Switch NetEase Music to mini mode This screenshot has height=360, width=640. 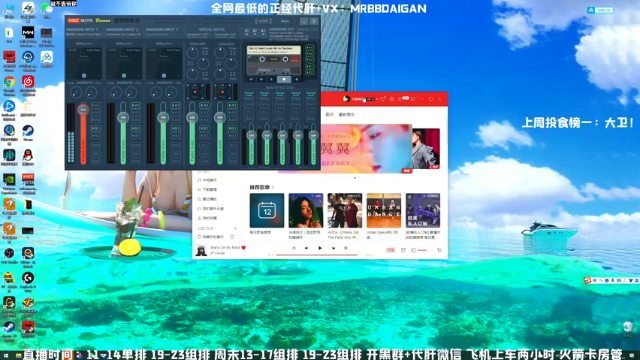pos(413,99)
